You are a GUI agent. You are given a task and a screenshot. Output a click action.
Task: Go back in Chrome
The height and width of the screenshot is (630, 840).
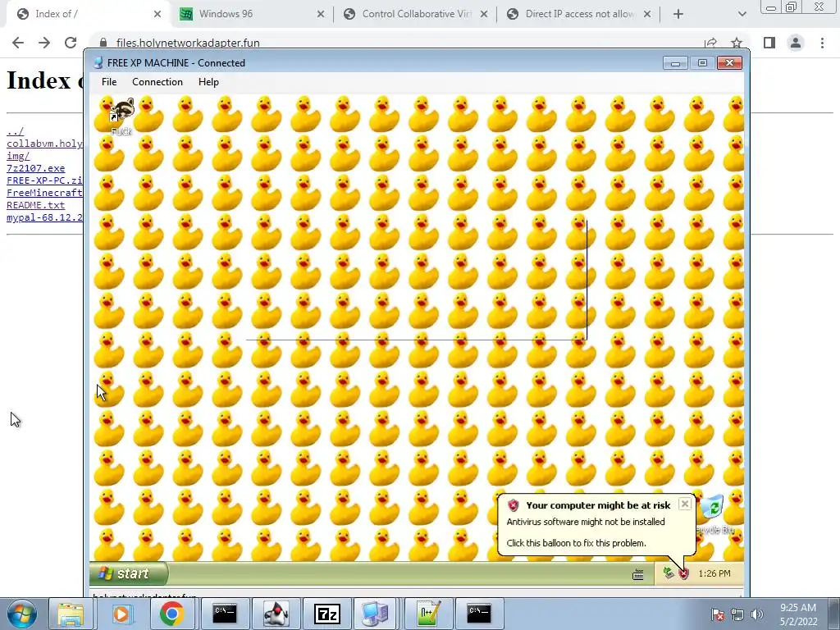coord(18,43)
